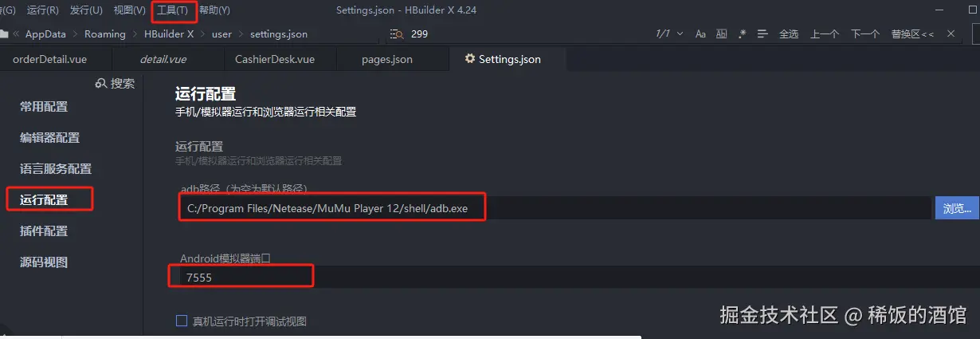980x339 pixels.
Task: Open the 源码视图 settings section
Action: tap(44, 262)
